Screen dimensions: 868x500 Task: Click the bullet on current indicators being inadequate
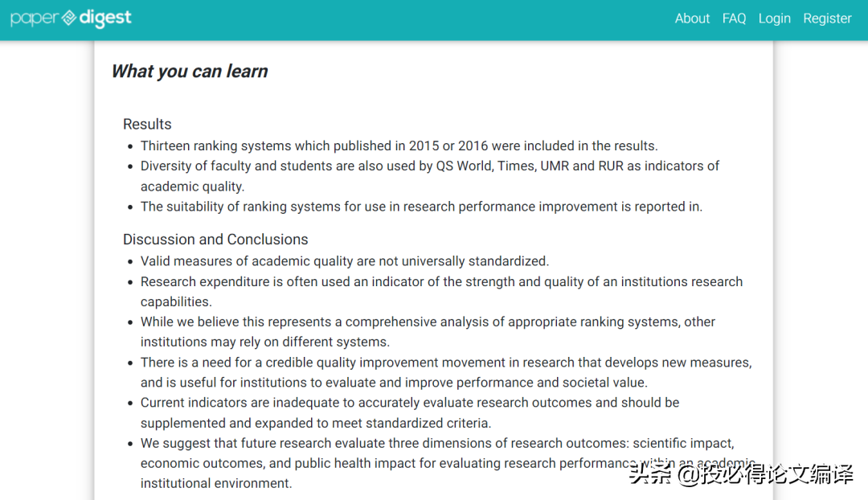click(x=410, y=403)
